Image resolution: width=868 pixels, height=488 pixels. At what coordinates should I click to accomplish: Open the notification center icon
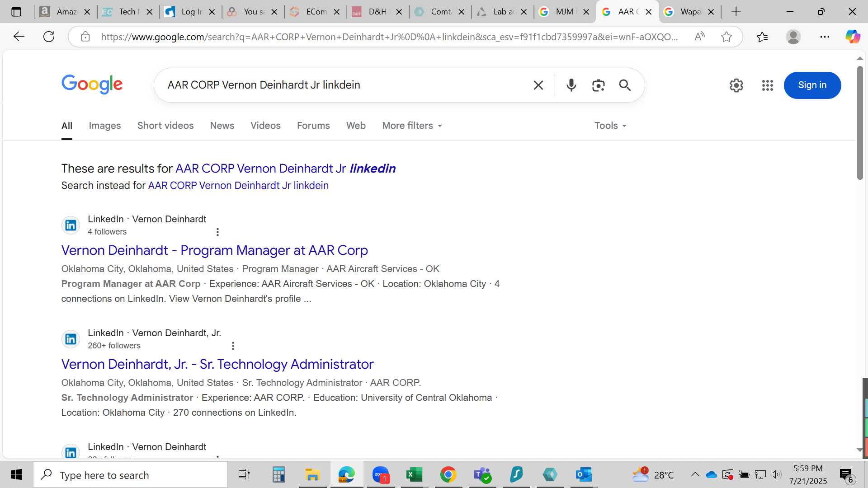pyautogui.click(x=846, y=475)
